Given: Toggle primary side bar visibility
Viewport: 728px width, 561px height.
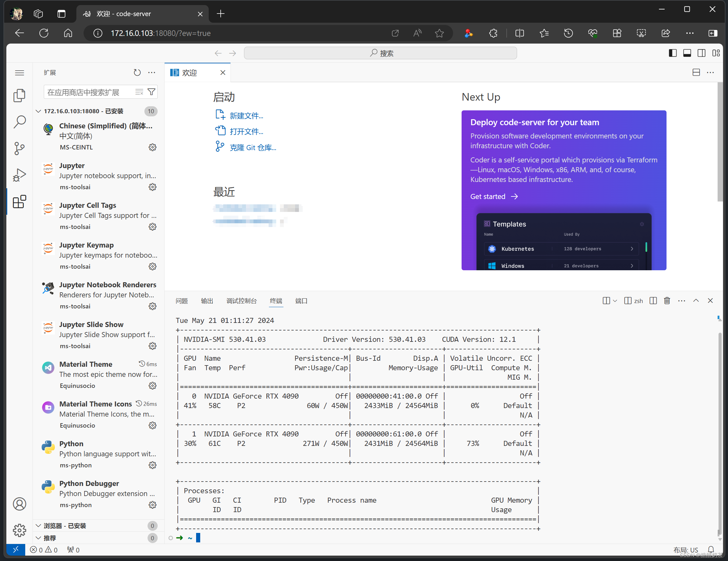Looking at the screenshot, I should pyautogui.click(x=673, y=53).
